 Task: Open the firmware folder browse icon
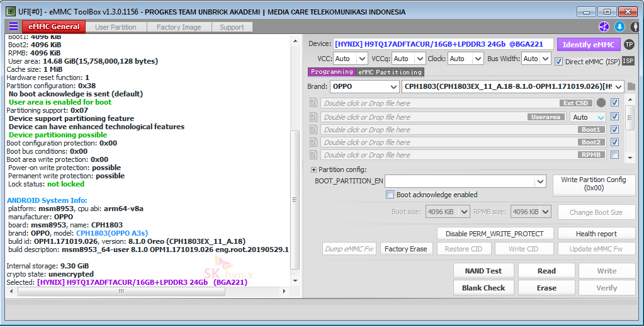tap(631, 86)
